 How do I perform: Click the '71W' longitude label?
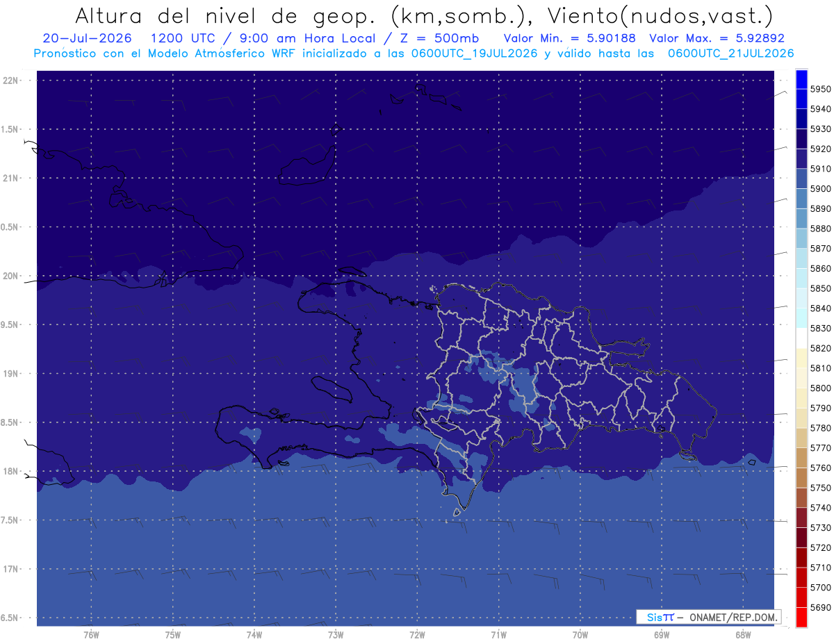click(x=498, y=635)
